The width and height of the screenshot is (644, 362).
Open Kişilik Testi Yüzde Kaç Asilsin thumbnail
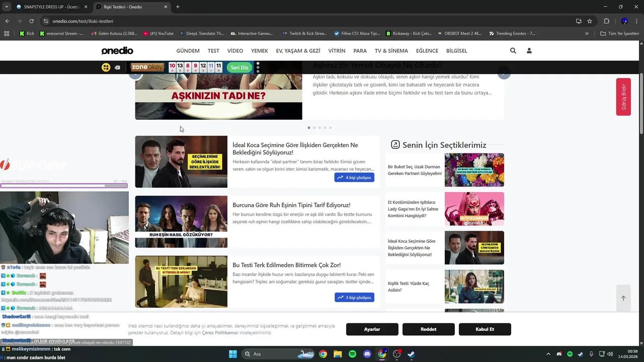pyautogui.click(x=474, y=287)
